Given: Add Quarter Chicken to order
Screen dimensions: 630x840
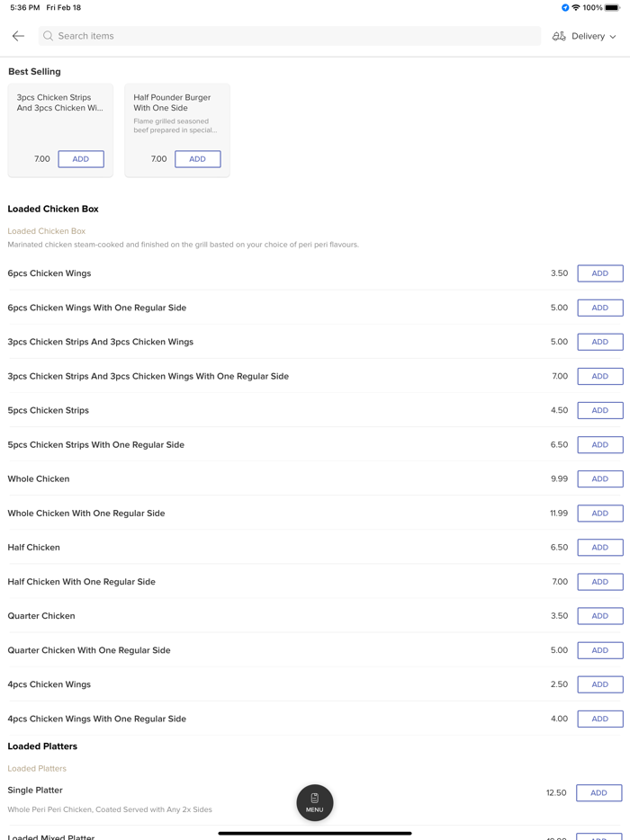Looking at the screenshot, I should coord(599,616).
